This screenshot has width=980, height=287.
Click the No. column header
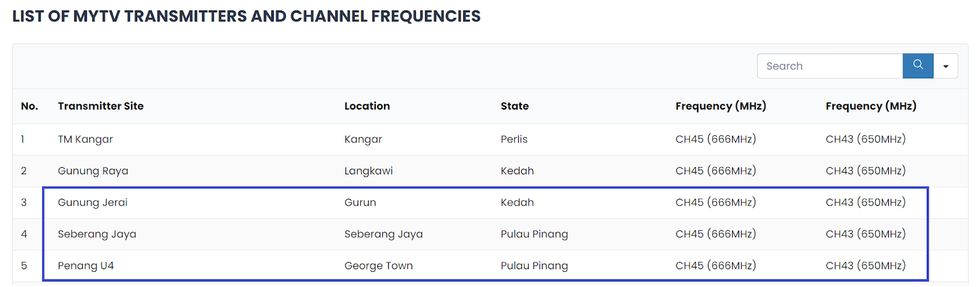[29, 106]
